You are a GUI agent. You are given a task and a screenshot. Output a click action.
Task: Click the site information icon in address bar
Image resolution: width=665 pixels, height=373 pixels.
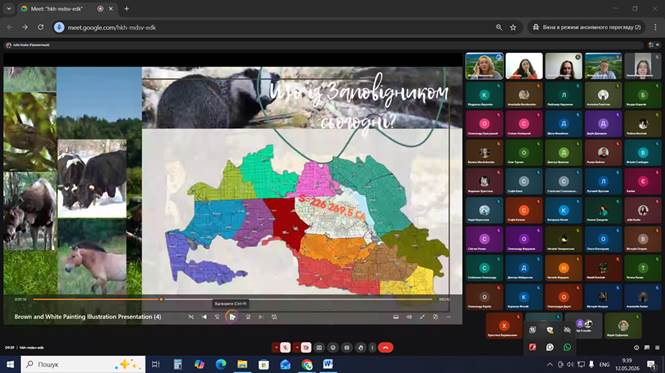(x=59, y=27)
